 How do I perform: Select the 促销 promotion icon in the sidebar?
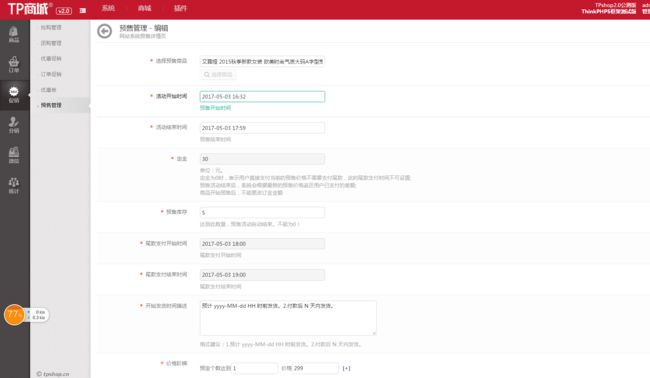[14, 95]
